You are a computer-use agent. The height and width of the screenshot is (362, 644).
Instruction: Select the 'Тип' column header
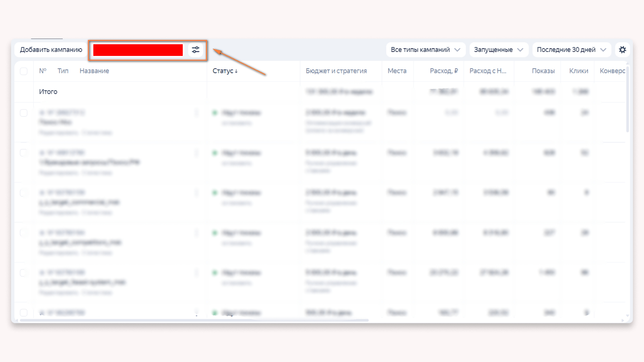pos(63,71)
